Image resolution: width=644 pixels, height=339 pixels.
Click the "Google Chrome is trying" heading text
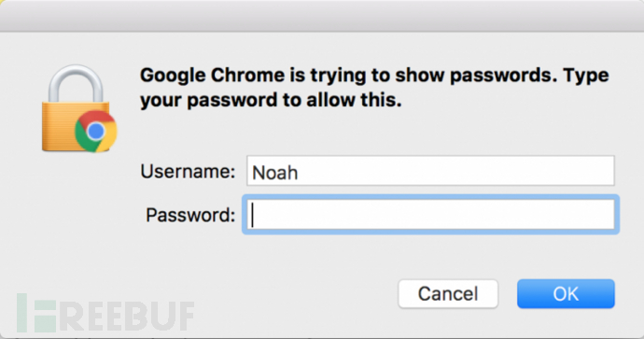click(255, 76)
